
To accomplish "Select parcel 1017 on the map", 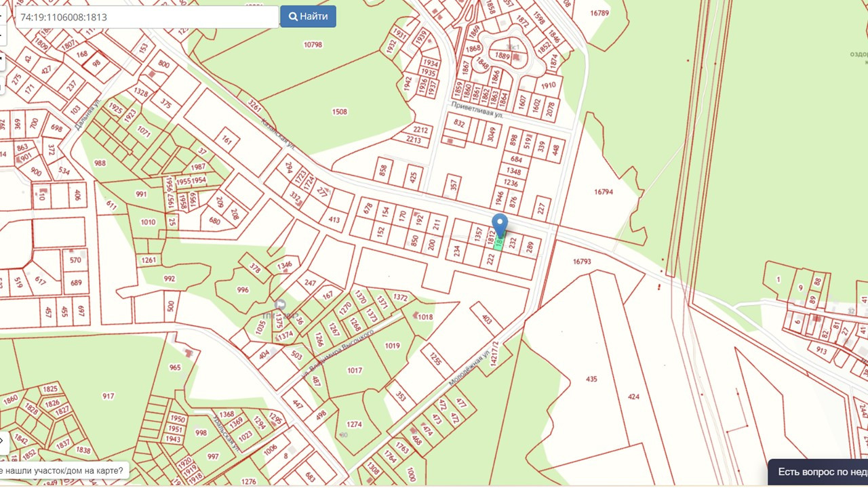I will (354, 370).
